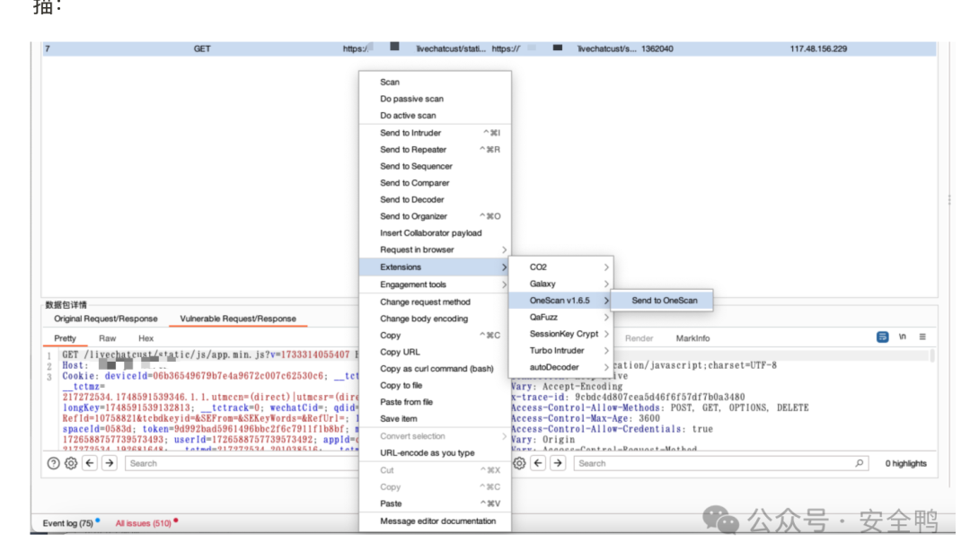Toggle non-printable characters \n icon
Screen dimensions: 970x560
(903, 337)
